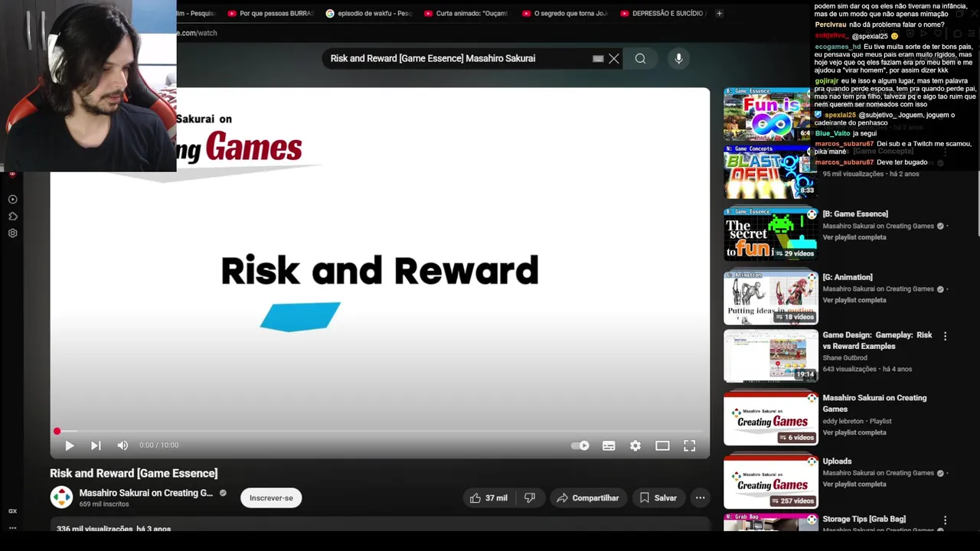Open the 257 vídeos Uploads thumbnail
This screenshot has height=551, width=980.
coord(770,482)
